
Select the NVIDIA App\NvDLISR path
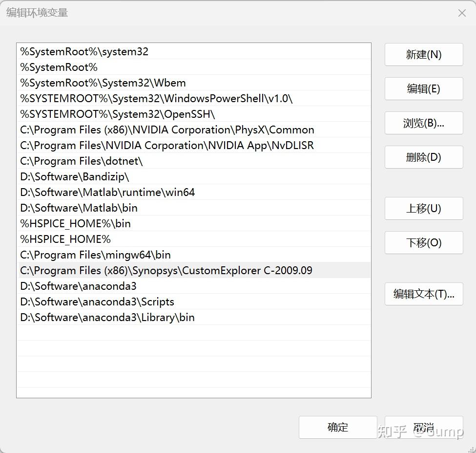pyautogui.click(x=194, y=146)
